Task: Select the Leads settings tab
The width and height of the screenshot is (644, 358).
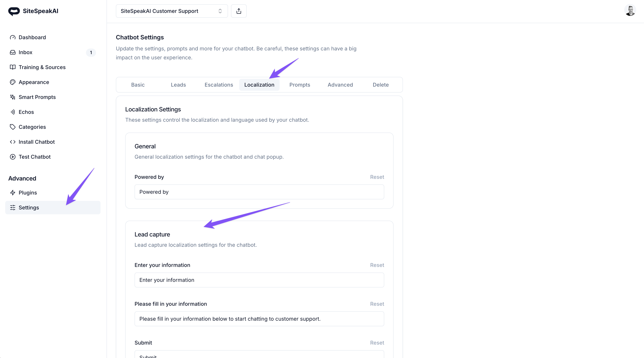Action: pyautogui.click(x=178, y=85)
